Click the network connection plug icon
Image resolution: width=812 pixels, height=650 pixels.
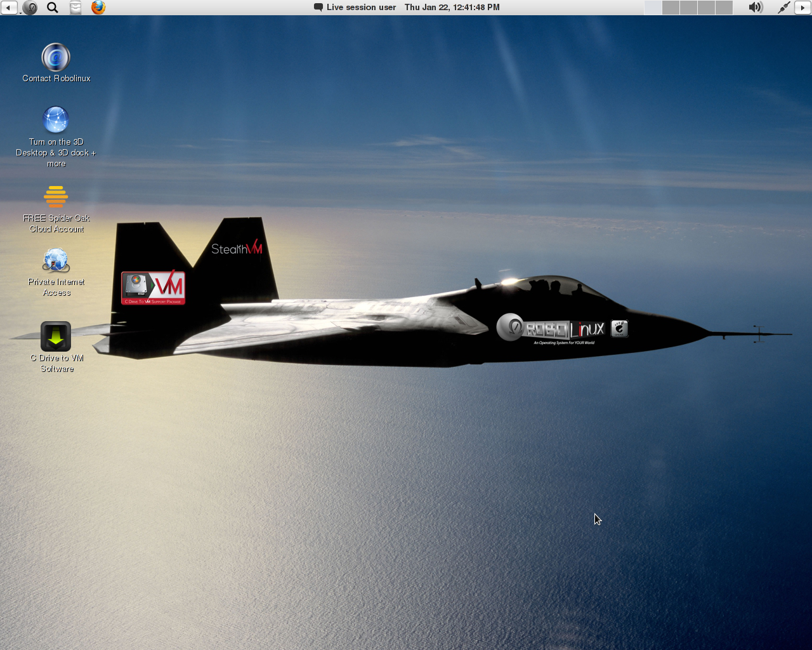point(784,8)
